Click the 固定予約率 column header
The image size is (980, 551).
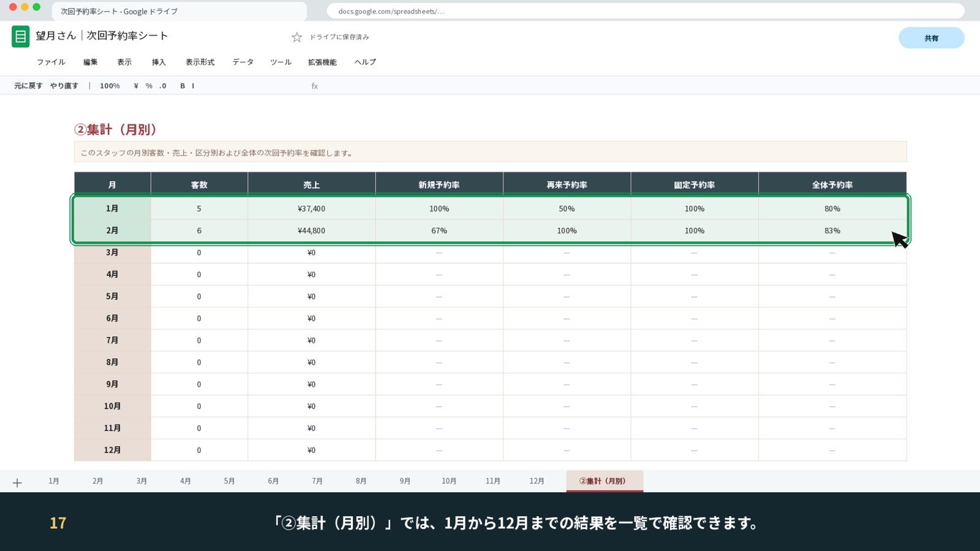pyautogui.click(x=695, y=184)
